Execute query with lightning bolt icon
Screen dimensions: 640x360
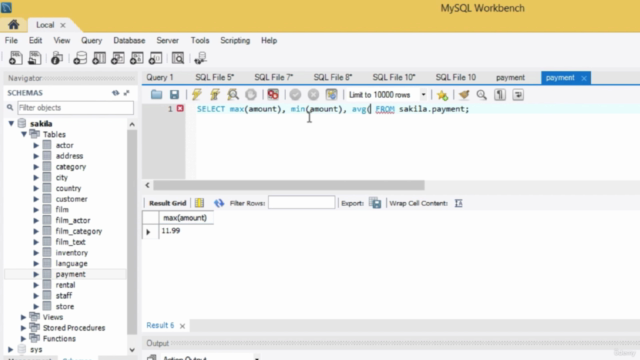(197, 95)
